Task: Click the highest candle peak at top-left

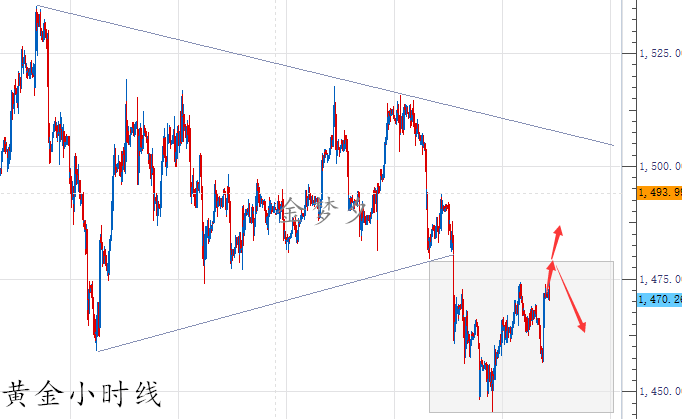Action: pyautogui.click(x=37, y=8)
